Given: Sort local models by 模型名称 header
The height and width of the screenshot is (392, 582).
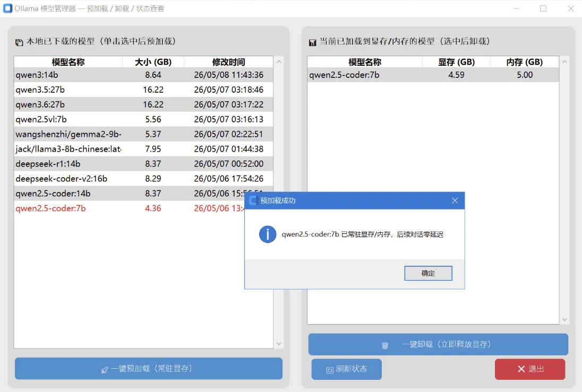Looking at the screenshot, I should [x=69, y=62].
